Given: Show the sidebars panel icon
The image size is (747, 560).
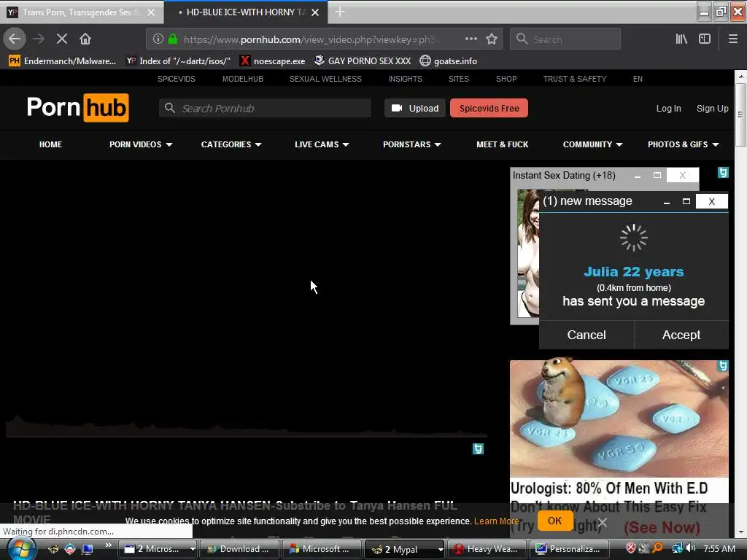Looking at the screenshot, I should (705, 39).
